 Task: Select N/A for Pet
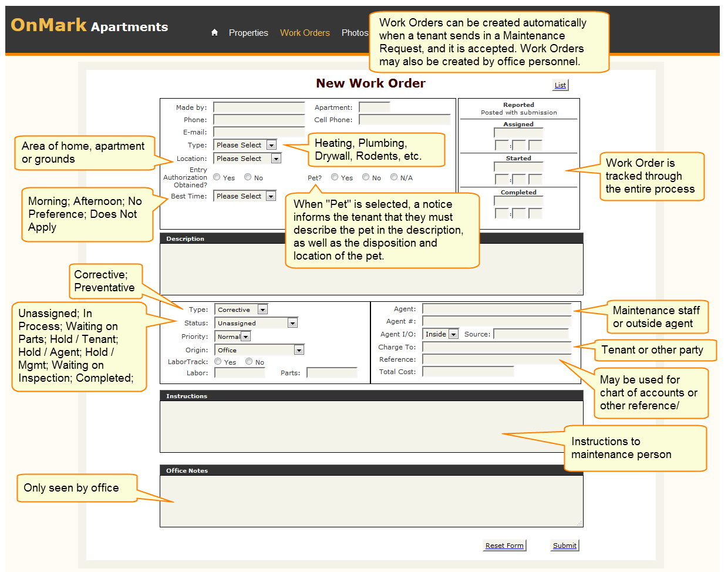coord(394,177)
